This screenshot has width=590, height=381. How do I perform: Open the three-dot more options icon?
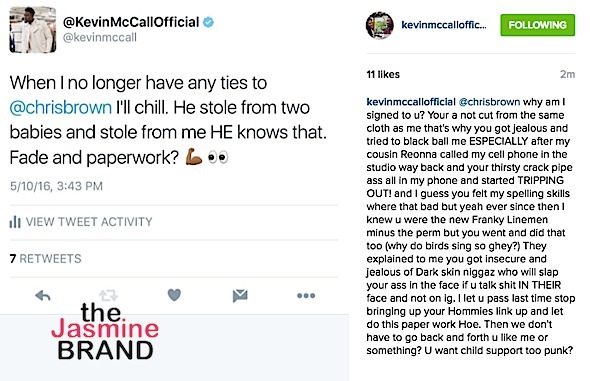pos(306,296)
